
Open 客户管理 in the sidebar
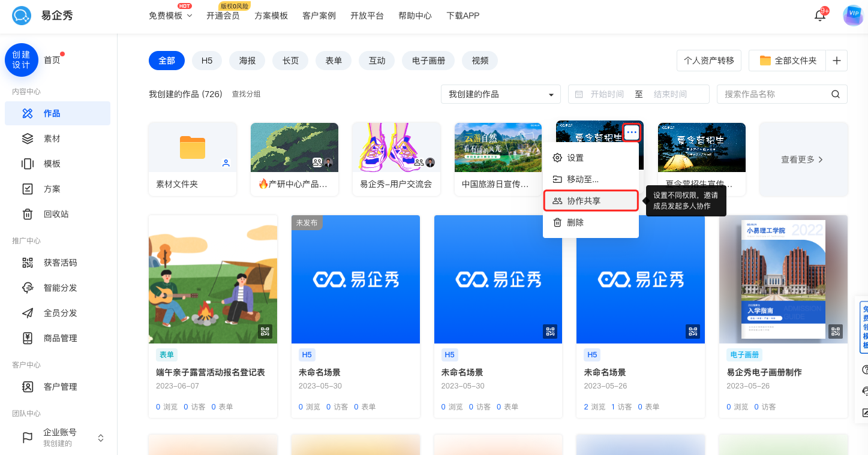click(58, 387)
